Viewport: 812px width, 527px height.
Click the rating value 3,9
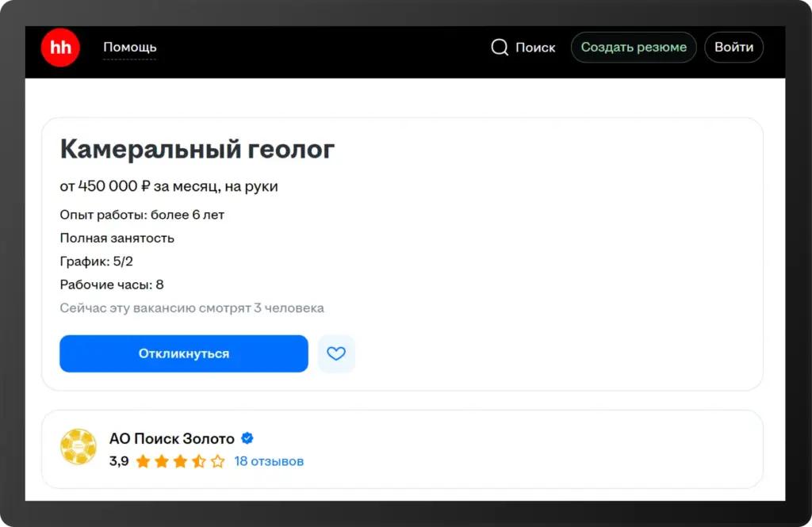[118, 460]
